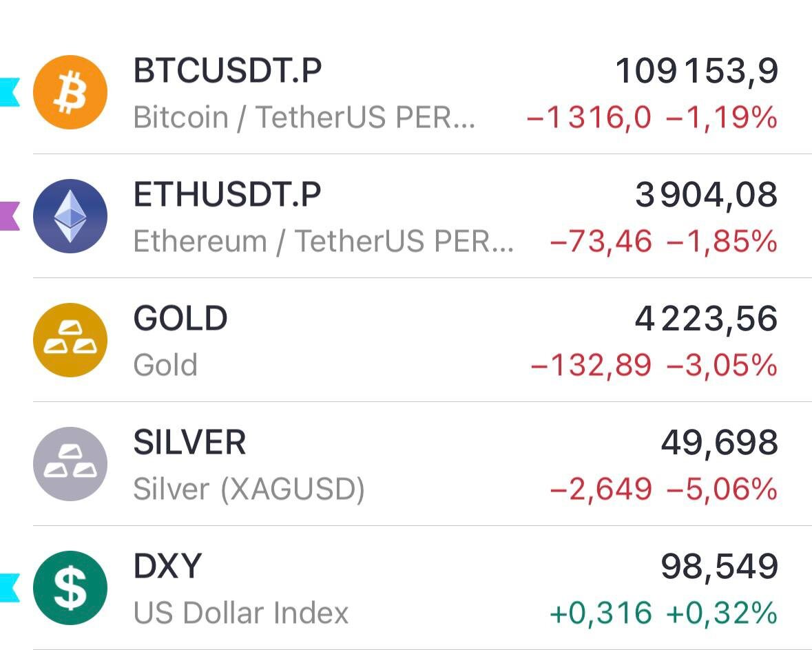The width and height of the screenshot is (812, 654).
Task: Tap the green dollar sign icon
Action: click(x=70, y=588)
